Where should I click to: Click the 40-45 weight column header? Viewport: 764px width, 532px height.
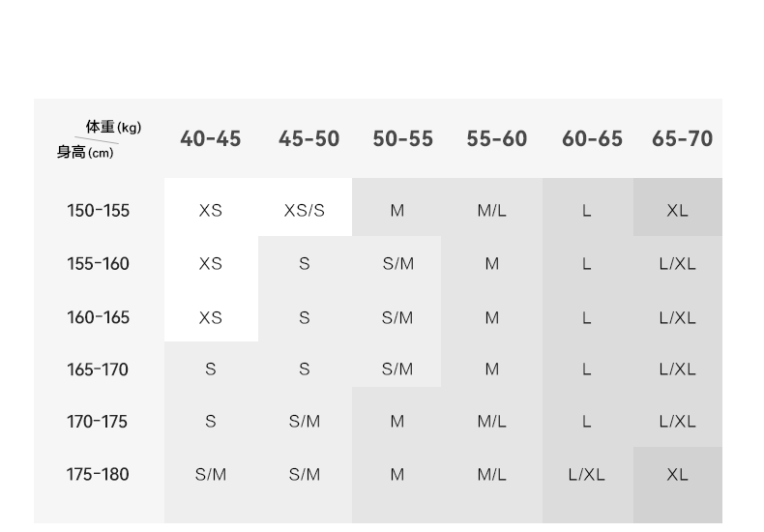coord(210,139)
